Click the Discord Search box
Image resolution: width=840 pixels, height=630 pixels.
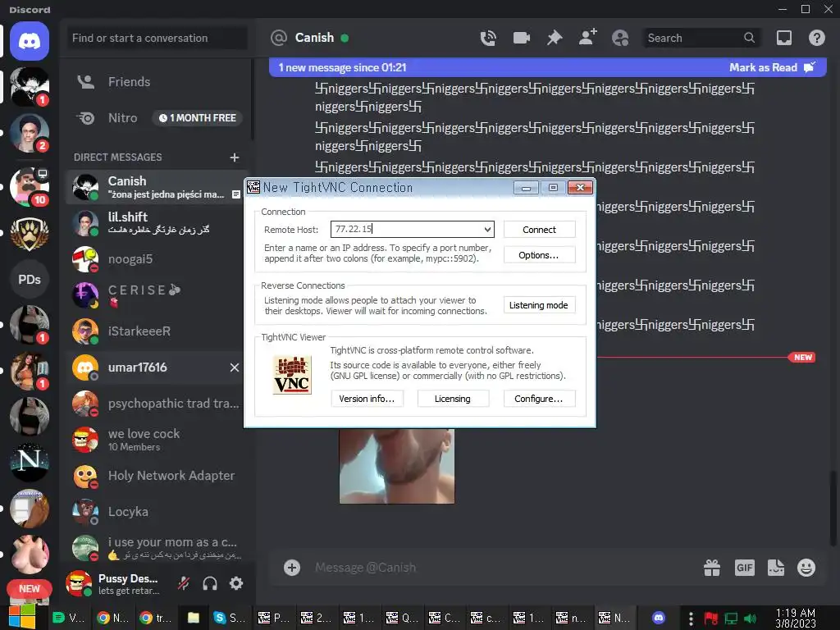(x=701, y=38)
